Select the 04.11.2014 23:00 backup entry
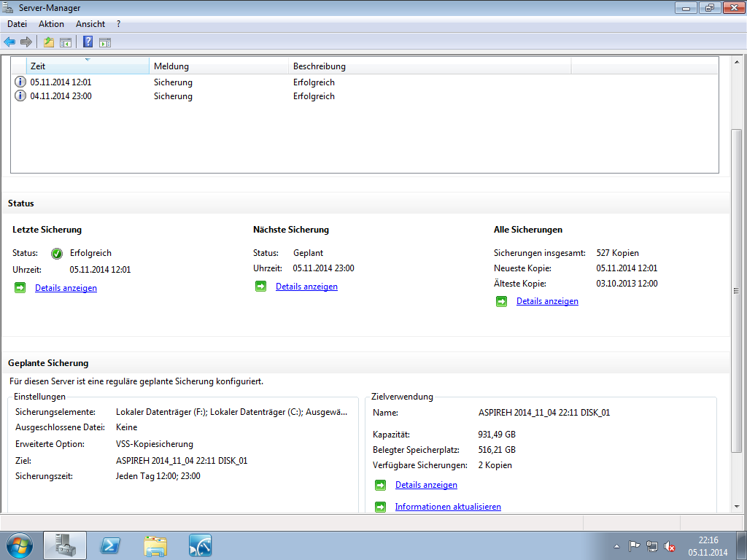This screenshot has width=747, height=560. (x=61, y=96)
